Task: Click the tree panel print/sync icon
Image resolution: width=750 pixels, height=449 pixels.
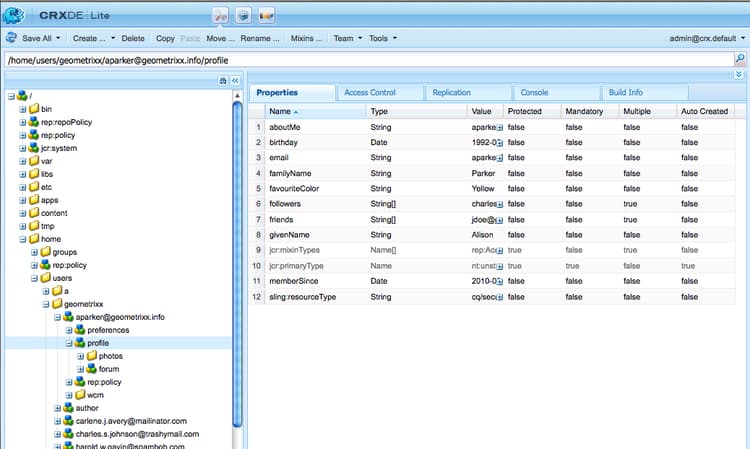Action: pos(223,80)
